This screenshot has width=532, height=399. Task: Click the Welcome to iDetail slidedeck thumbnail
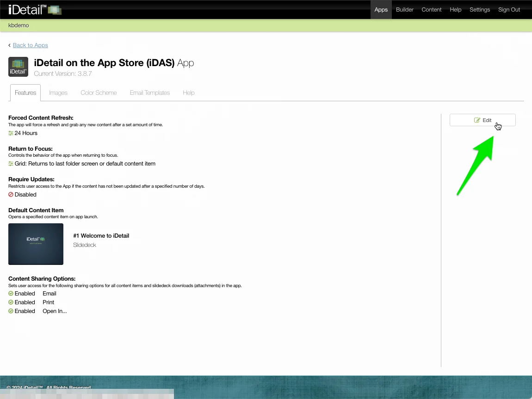click(x=36, y=244)
